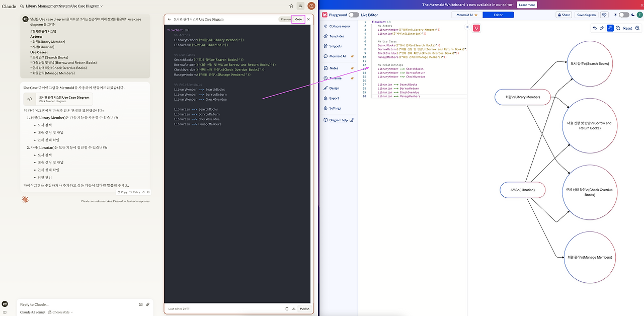Attach a file with the paperclip icon

(x=147, y=304)
